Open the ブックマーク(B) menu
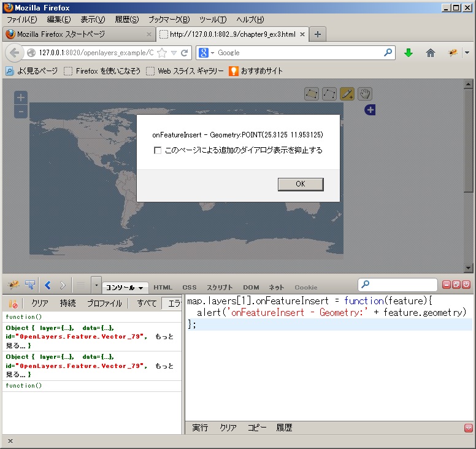Image resolution: width=476 pixels, height=449 pixels. click(169, 20)
